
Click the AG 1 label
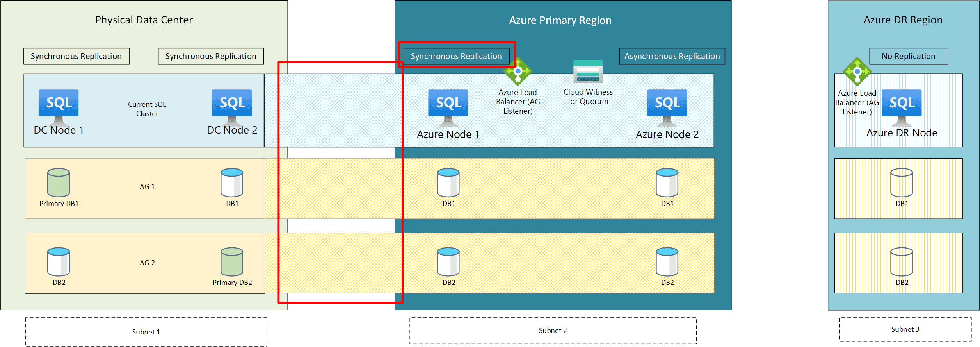pos(147,187)
